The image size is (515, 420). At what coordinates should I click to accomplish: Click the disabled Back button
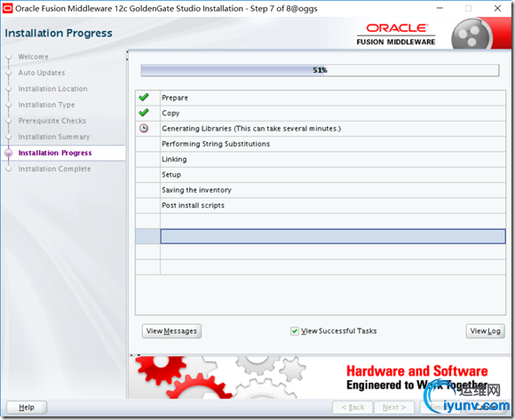[x=353, y=408]
